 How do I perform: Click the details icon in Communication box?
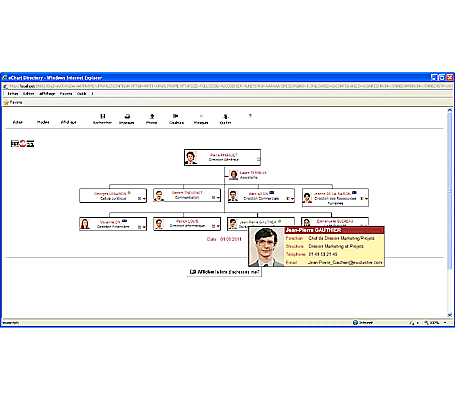click(213, 198)
